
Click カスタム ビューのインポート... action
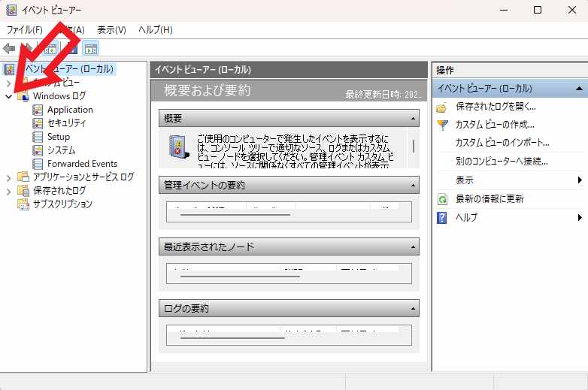click(502, 143)
